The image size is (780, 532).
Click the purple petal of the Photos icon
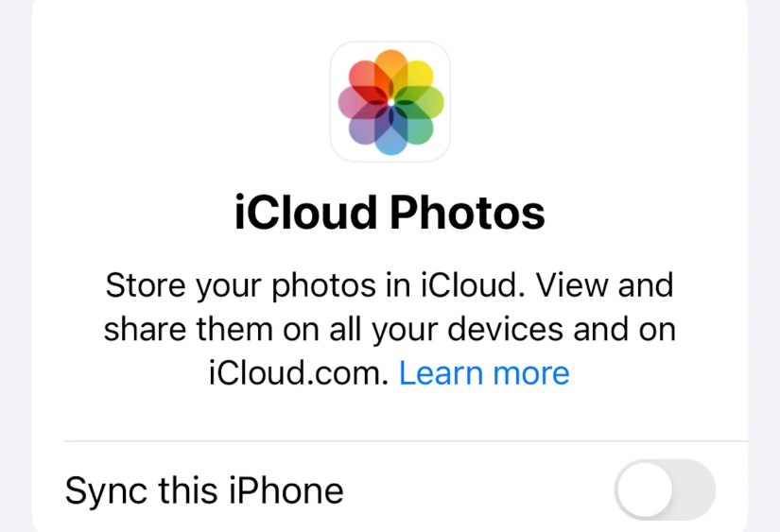coord(365,129)
